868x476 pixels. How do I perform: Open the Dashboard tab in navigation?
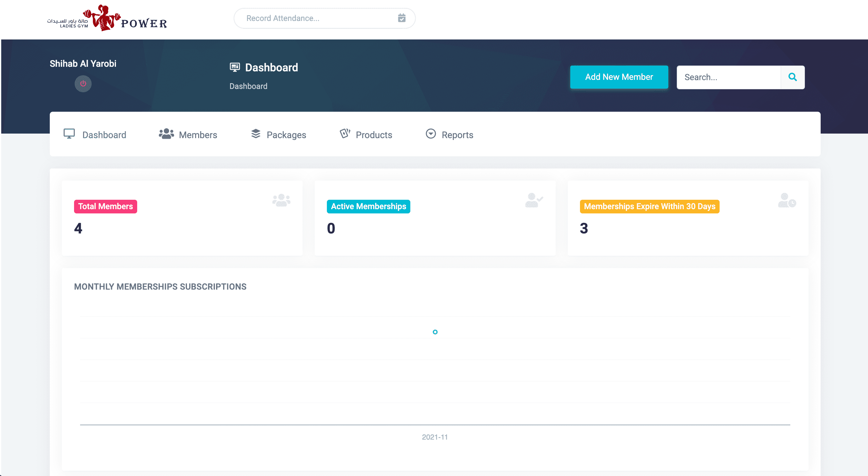click(x=95, y=134)
